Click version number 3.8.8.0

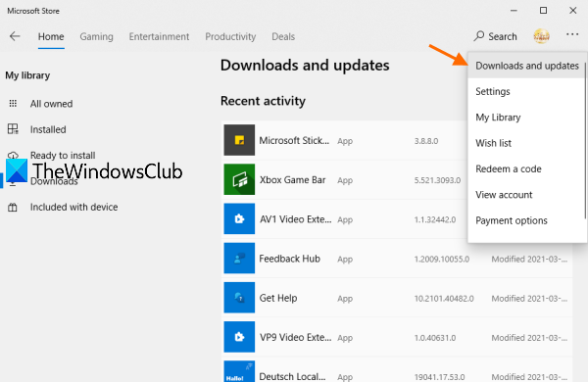[426, 141]
